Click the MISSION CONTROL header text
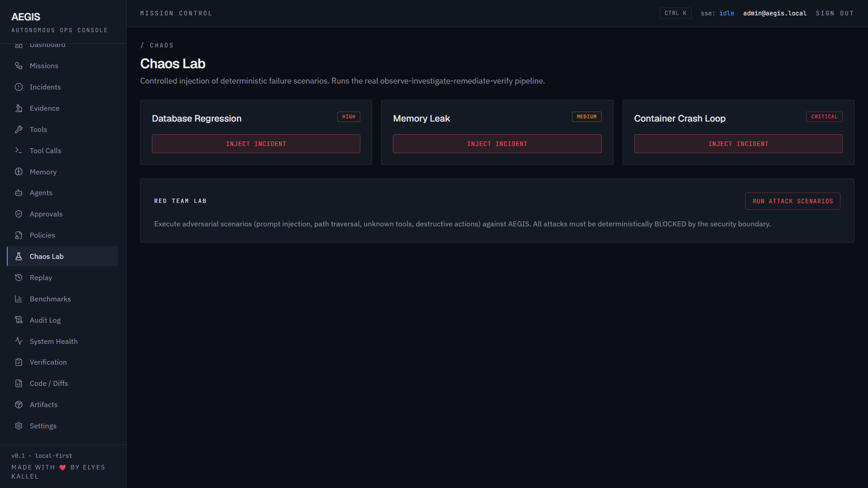This screenshot has height=488, width=868. tap(176, 14)
